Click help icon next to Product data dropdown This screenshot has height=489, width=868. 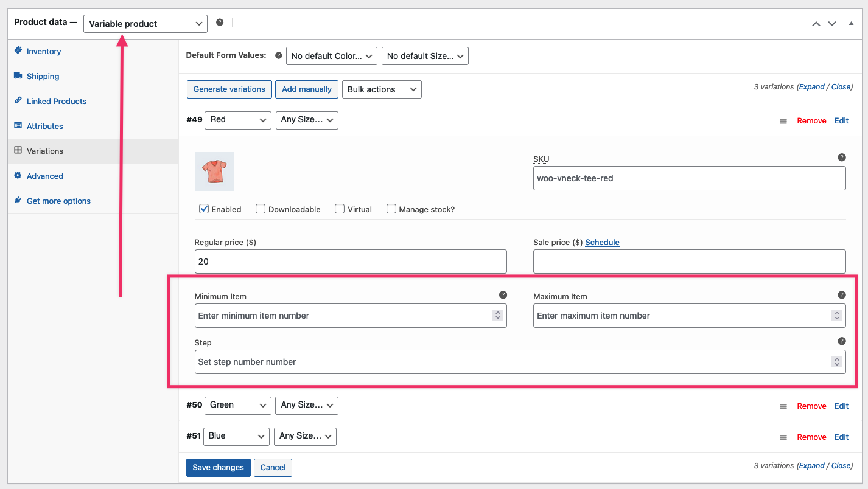[220, 23]
